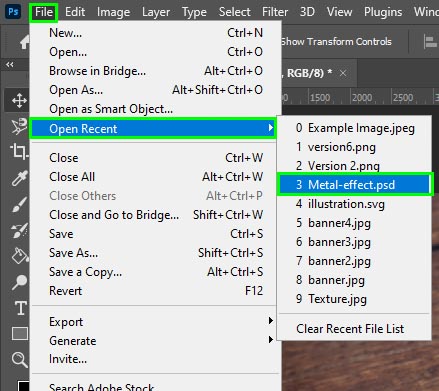Open the Filter menu
Viewport: 439px width, 391px height.
(x=275, y=12)
